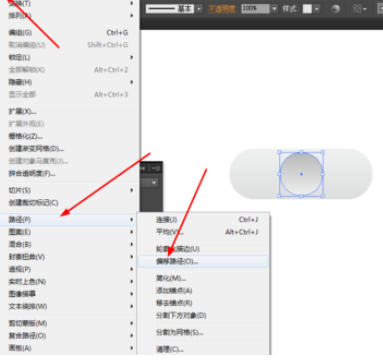The height and width of the screenshot is (364, 383).
Task: Open the 隐藏(H) submenu
Action: [70, 82]
